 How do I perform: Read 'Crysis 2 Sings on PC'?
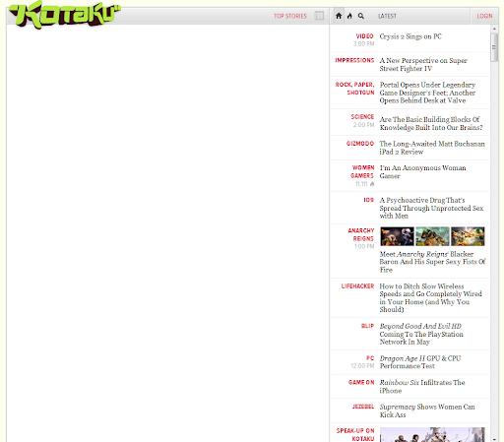click(410, 36)
